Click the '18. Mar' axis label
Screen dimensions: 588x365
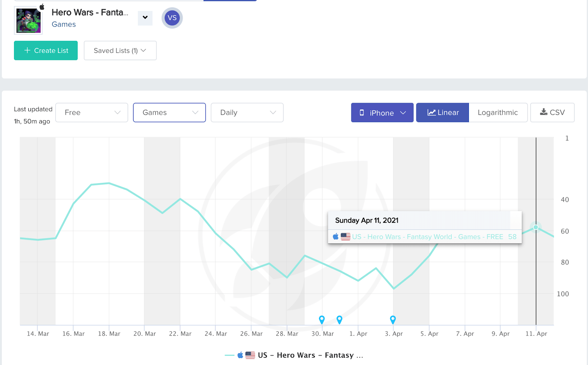coord(109,334)
